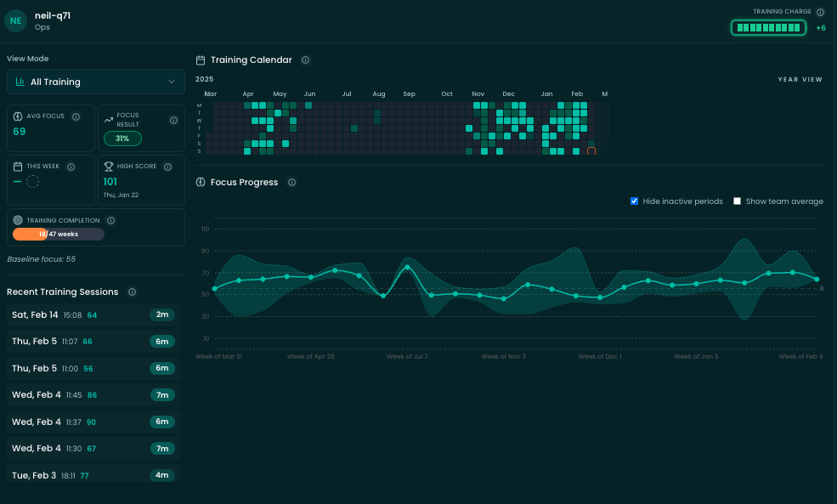Click the training completion progress bar
Image resolution: width=837 pixels, height=504 pixels.
58,235
